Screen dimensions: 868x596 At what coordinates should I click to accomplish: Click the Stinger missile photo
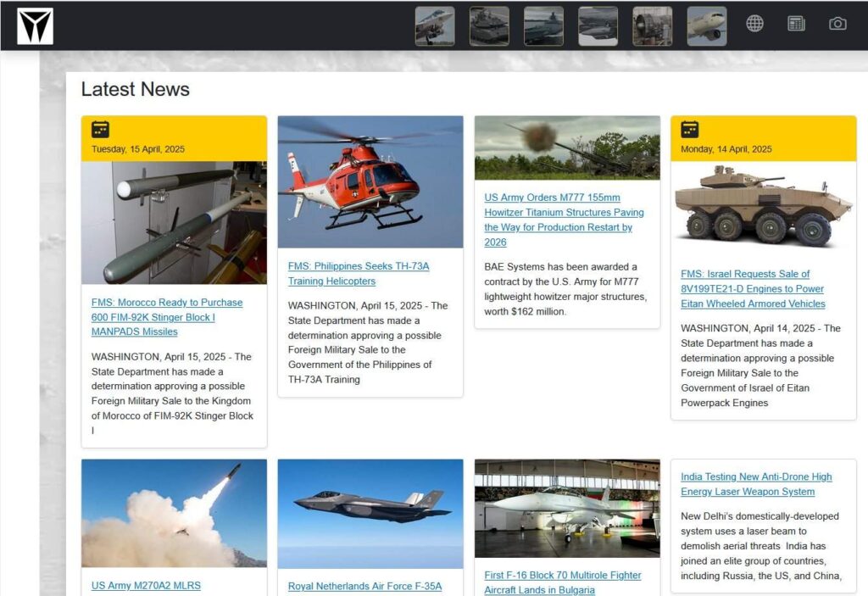click(174, 223)
